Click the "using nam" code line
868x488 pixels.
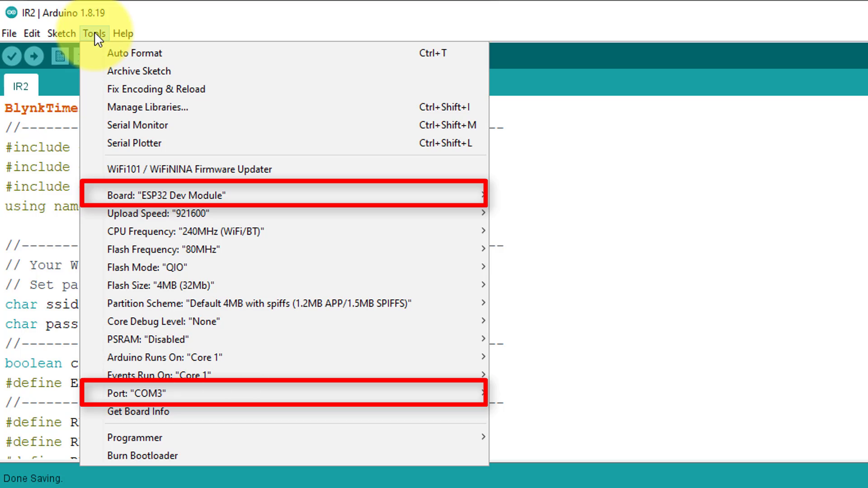coord(42,206)
